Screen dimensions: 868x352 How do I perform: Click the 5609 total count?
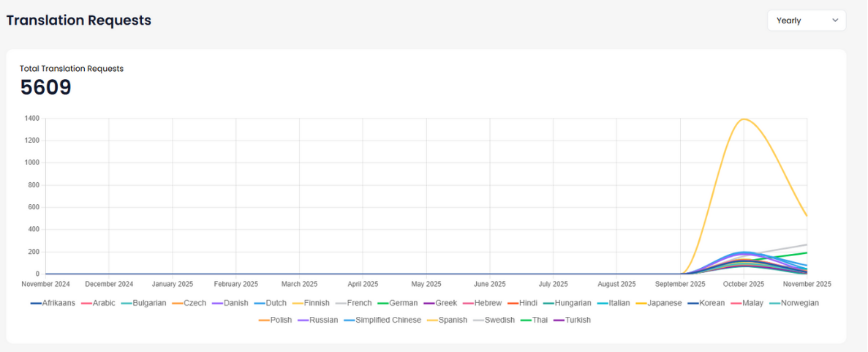pyautogui.click(x=46, y=88)
